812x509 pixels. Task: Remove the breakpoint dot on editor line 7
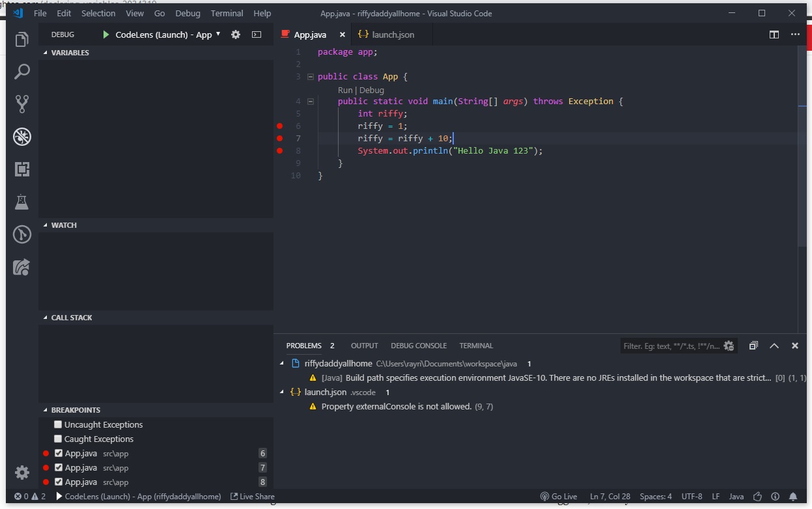(x=280, y=138)
